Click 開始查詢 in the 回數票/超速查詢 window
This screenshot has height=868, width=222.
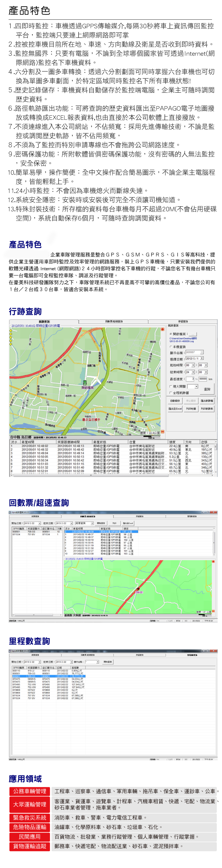click(101, 523)
